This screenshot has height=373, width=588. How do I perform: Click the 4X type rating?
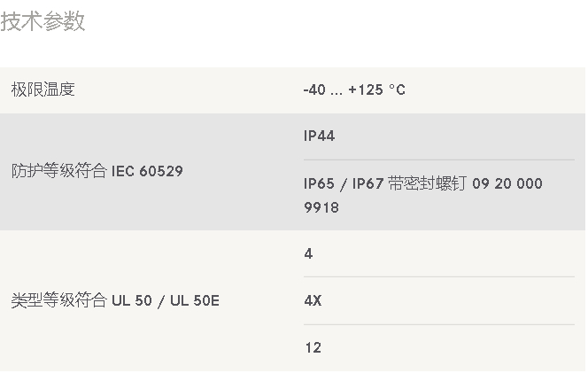pyautogui.click(x=313, y=300)
